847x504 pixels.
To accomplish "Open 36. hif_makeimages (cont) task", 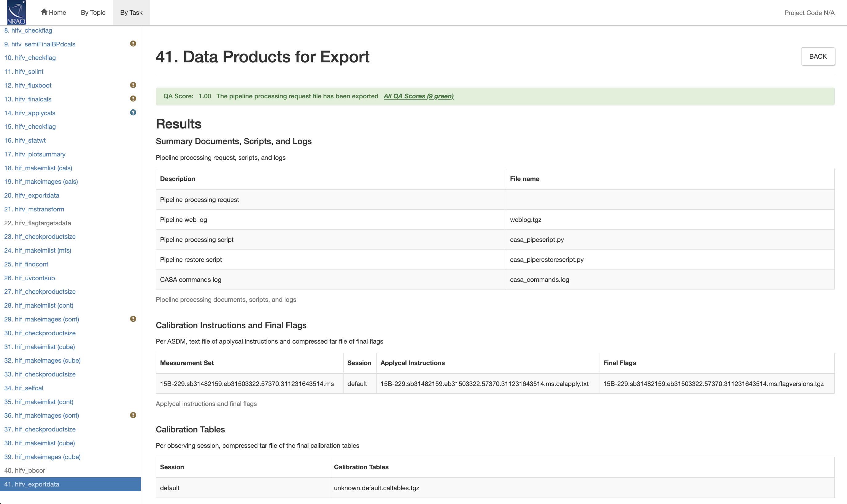I will point(42,415).
